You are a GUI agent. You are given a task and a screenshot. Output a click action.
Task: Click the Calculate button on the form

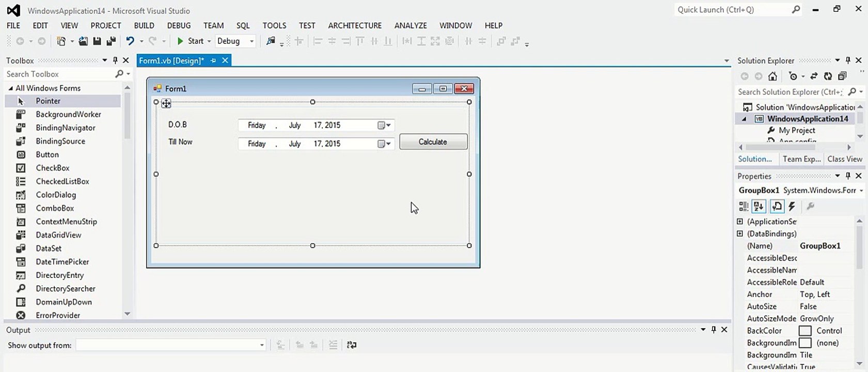click(x=433, y=142)
